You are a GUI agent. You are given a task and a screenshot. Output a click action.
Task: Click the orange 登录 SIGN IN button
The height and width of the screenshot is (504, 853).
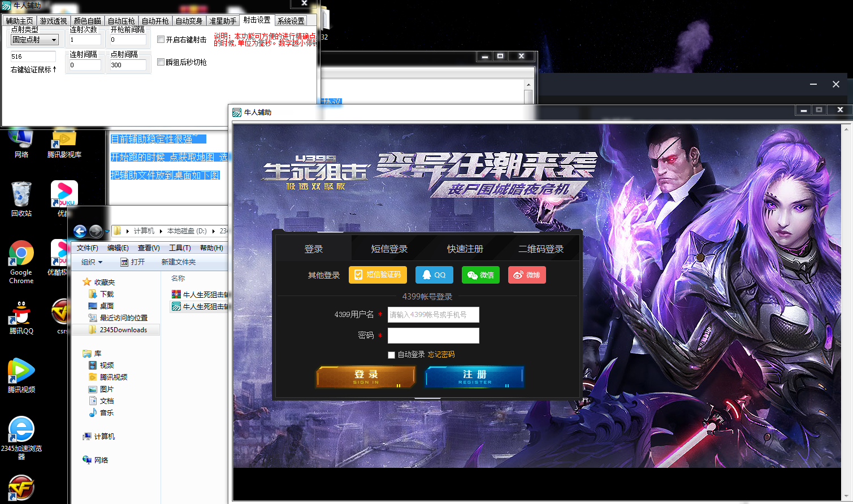[x=366, y=377]
